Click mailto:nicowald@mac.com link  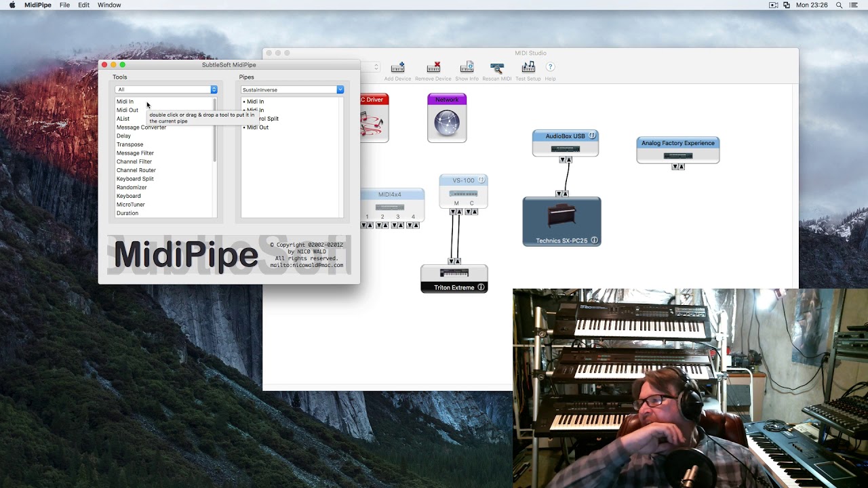[307, 265]
